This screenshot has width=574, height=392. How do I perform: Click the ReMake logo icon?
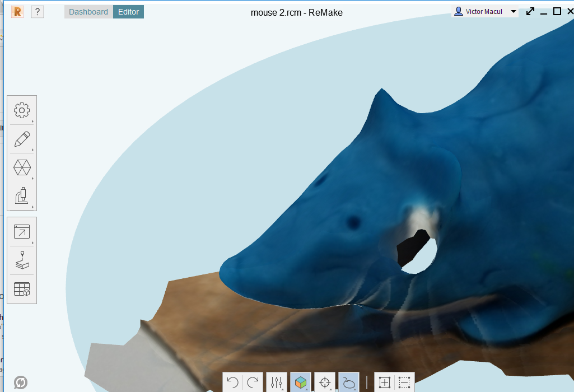tap(17, 12)
